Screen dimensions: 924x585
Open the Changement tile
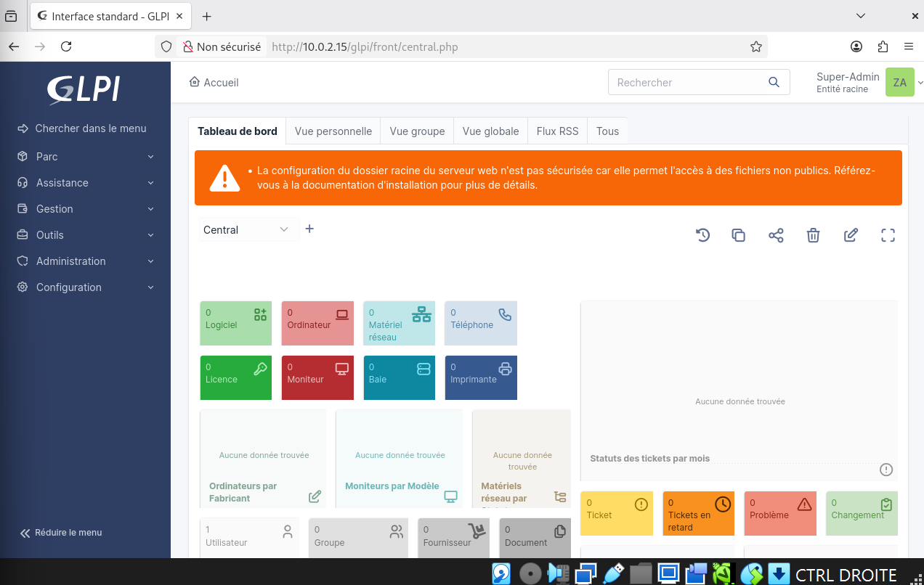click(862, 513)
